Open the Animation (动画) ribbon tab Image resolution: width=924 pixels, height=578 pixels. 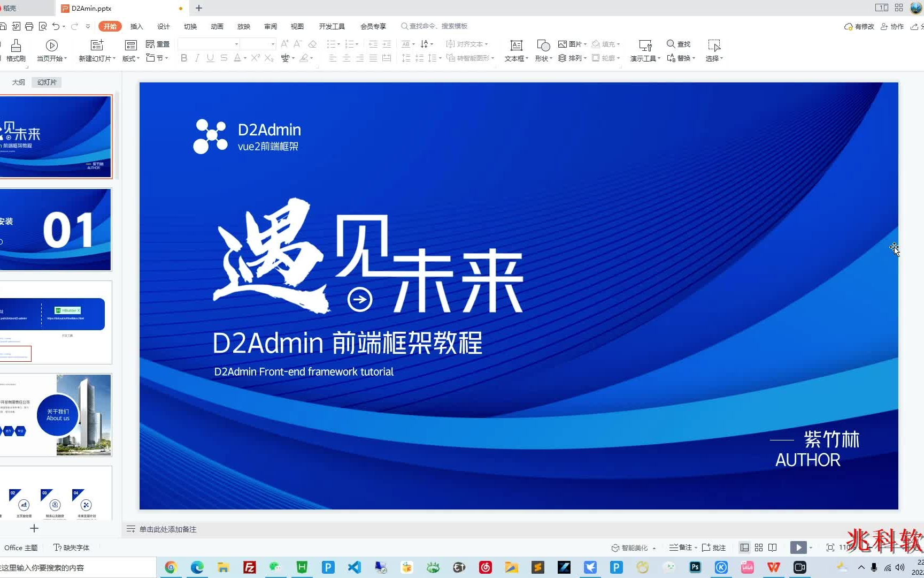217,26
